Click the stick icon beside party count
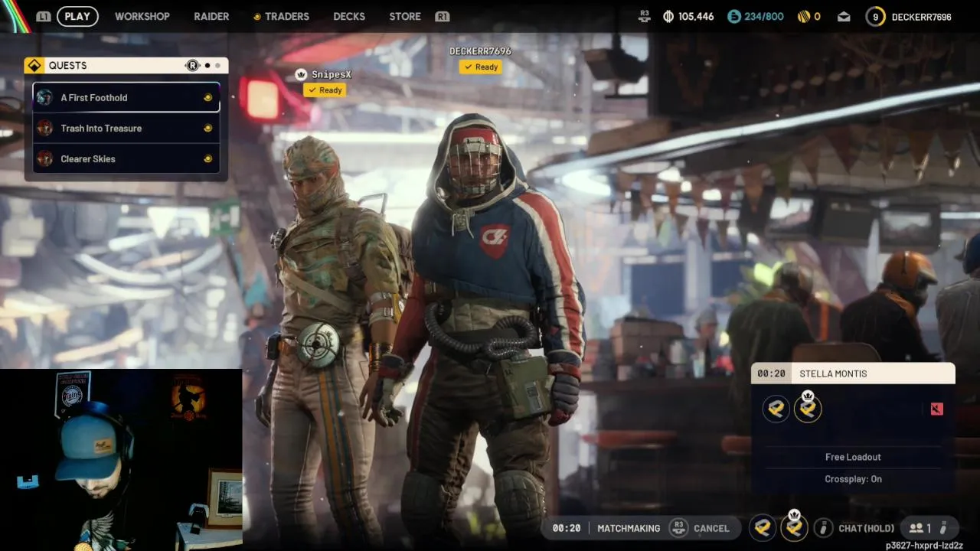980x551 pixels. pyautogui.click(x=943, y=528)
